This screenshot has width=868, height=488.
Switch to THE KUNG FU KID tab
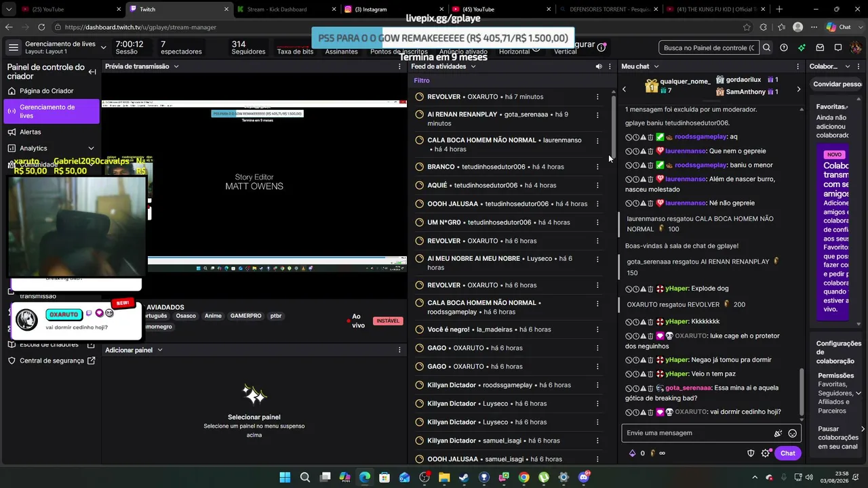pos(715,9)
